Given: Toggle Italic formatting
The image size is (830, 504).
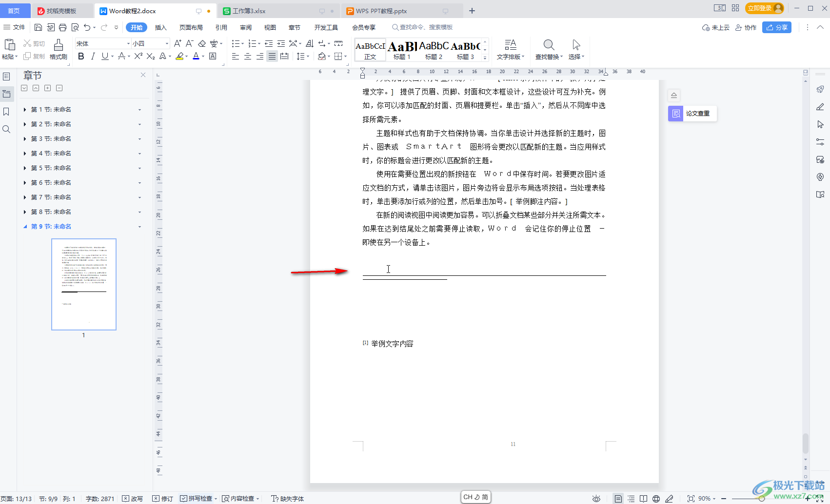Looking at the screenshot, I should 93,56.
